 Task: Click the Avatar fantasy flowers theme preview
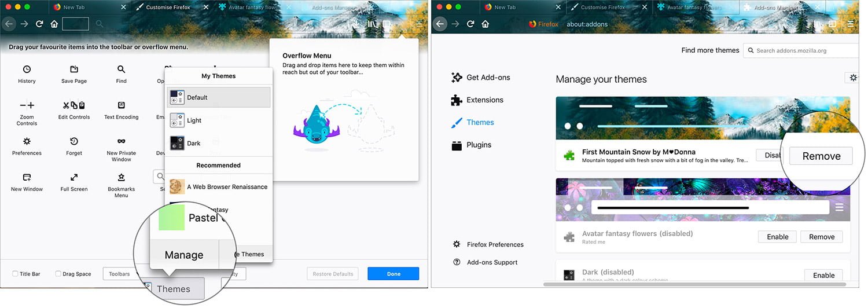click(x=703, y=200)
